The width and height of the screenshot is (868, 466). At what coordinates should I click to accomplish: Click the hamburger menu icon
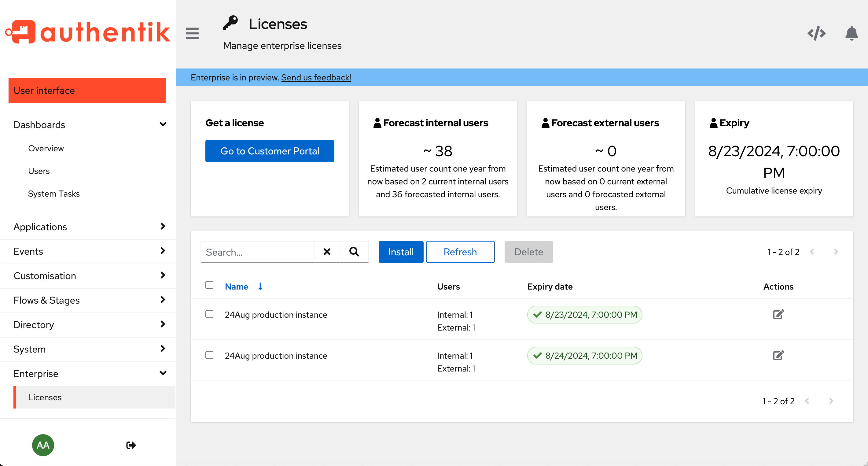[192, 33]
